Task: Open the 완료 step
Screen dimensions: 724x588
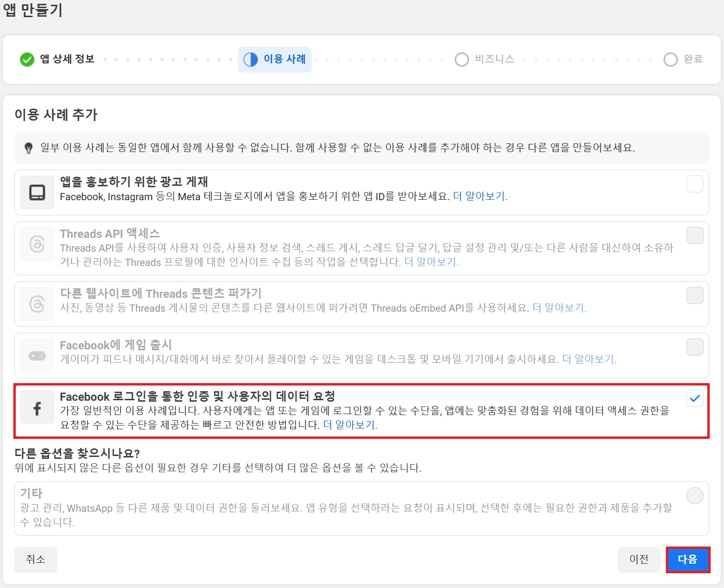Action: pos(683,60)
